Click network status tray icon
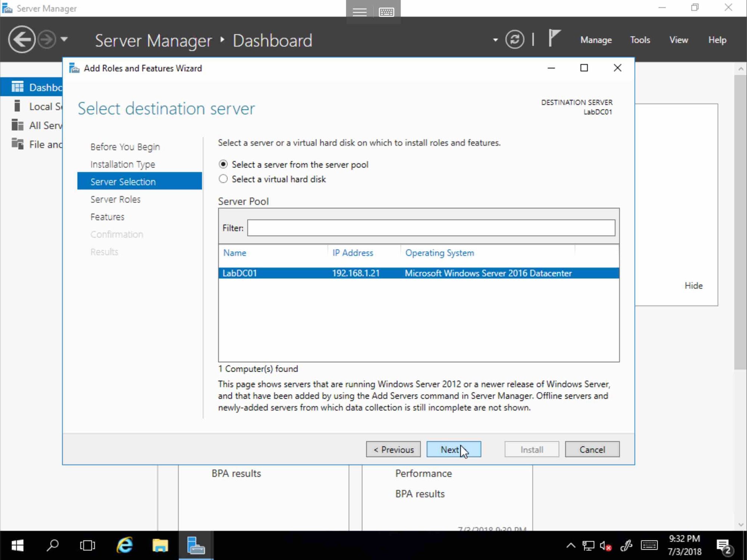747x560 pixels. (588, 546)
